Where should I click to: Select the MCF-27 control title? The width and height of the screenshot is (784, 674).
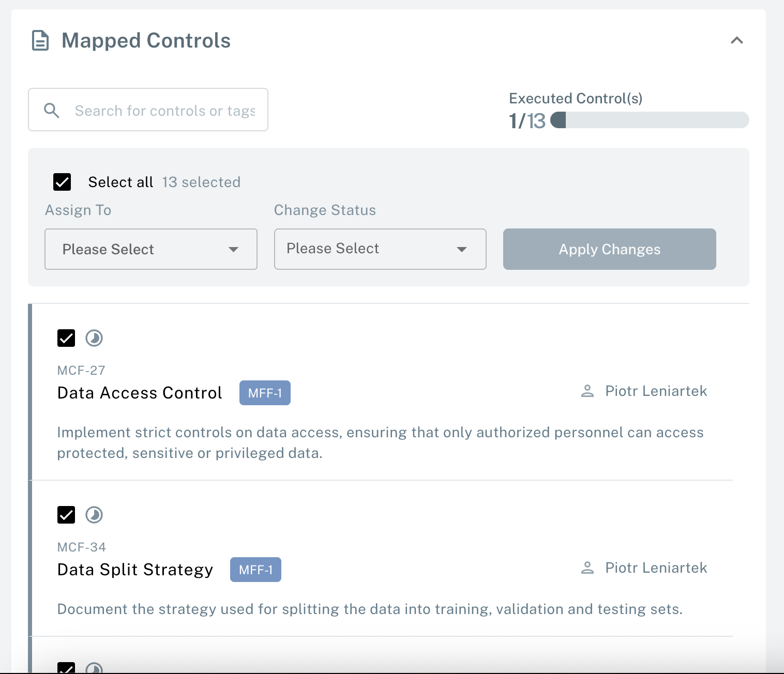tap(140, 392)
